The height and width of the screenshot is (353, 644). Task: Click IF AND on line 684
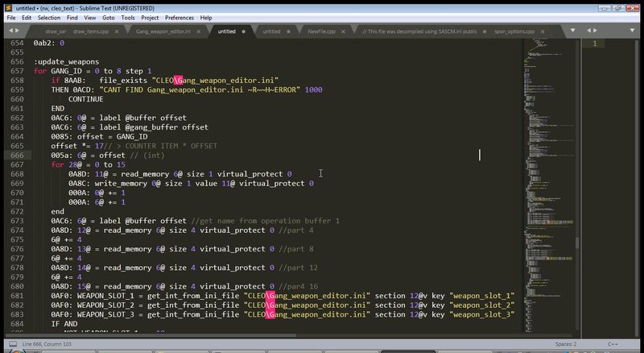tap(64, 324)
